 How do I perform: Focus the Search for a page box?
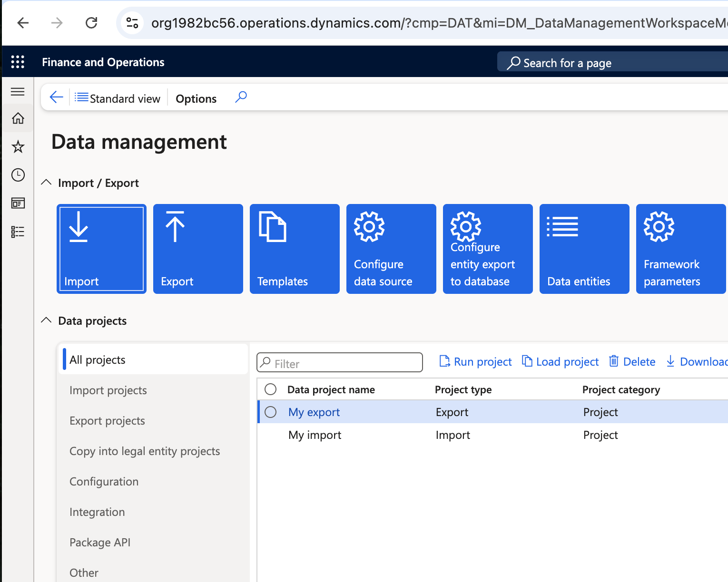pos(612,63)
